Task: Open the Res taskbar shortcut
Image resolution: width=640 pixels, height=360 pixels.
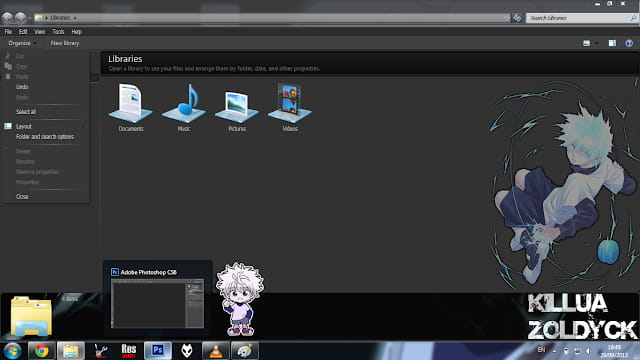Action: [129, 351]
